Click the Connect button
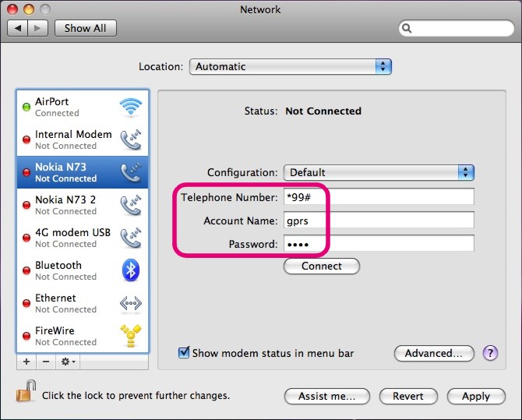 322,266
